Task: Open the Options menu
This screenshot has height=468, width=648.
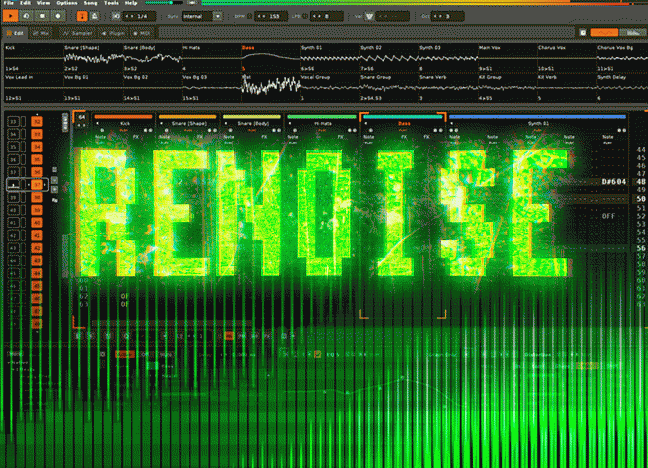Action: [x=67, y=3]
